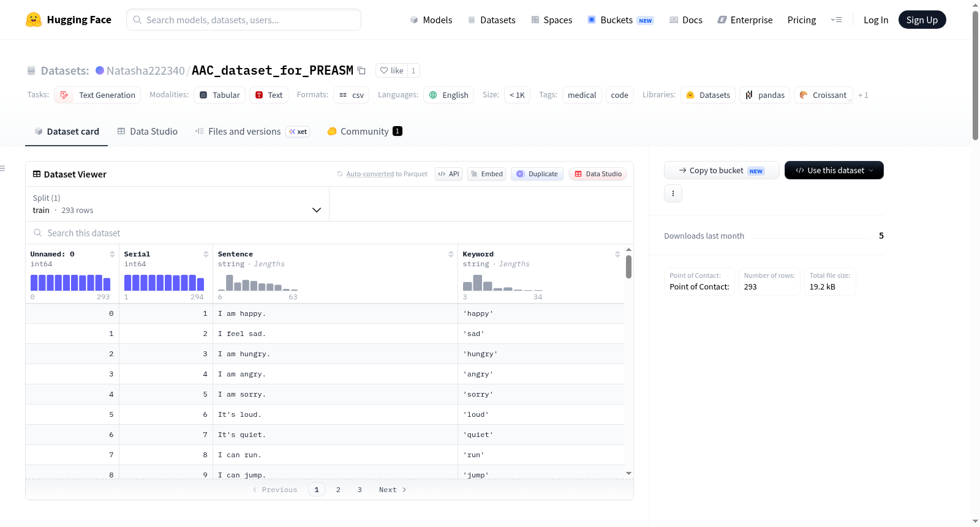Click Log In link
The height and width of the screenshot is (527, 980).
point(876,20)
